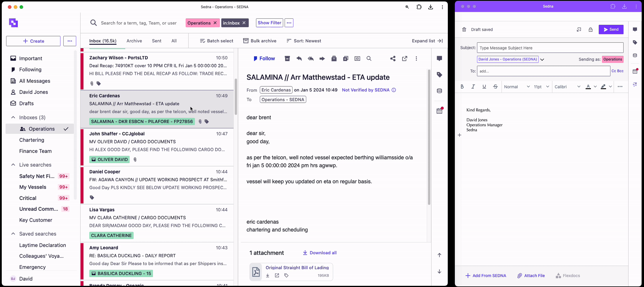Collapse the Saved searches section
The height and width of the screenshot is (287, 644).
coord(13,234)
